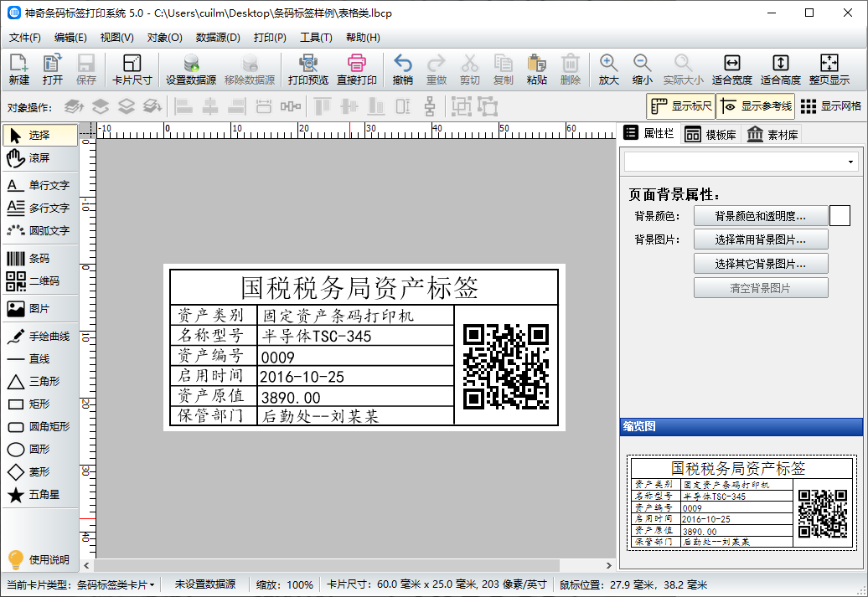Zoom in with 放大 icon
Screen dimensions: 868x597
pyautogui.click(x=608, y=69)
